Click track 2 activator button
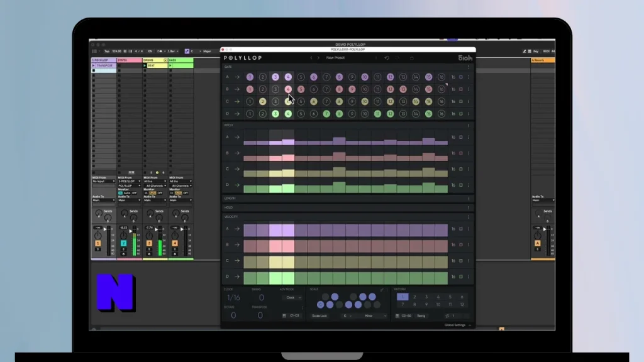Screen dimensions: 644x362 (123, 243)
